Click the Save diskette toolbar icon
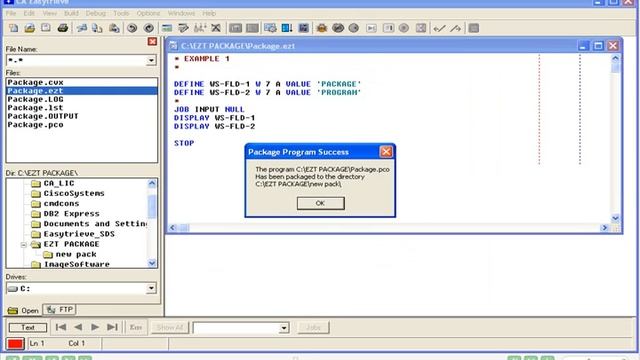This screenshot has height=360, width=640. click(46, 28)
